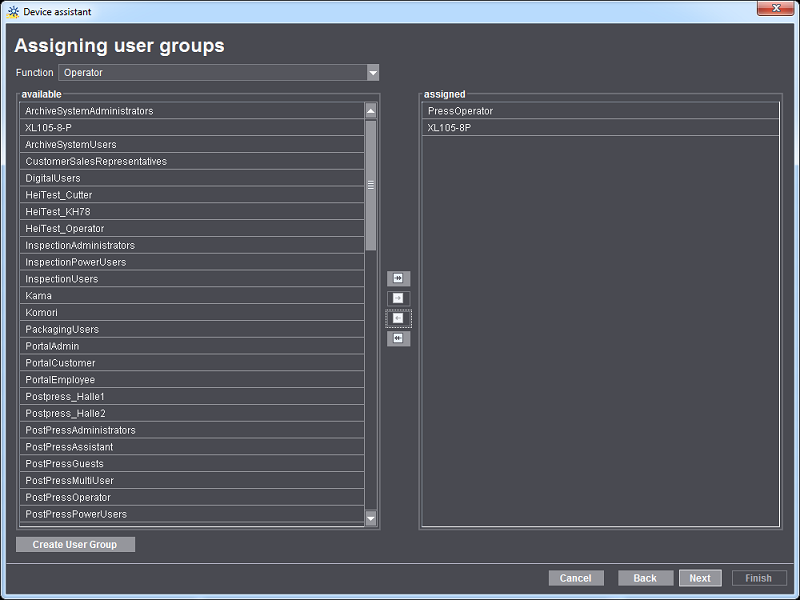Move selected group to assigned list
The height and width of the screenshot is (600, 800).
pyautogui.click(x=398, y=298)
